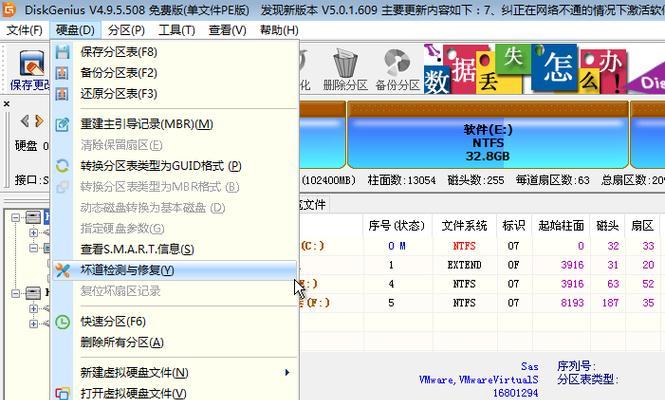Screen dimensions: 665x400
Task: Collapse the first disk tree node
Action: [x=16, y=218]
